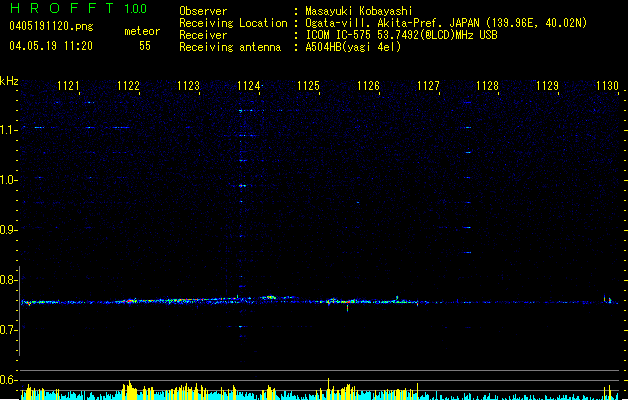The height and width of the screenshot is (400, 629).
Task: Click the kHz axis unit label
Action: pyautogui.click(x=9, y=81)
